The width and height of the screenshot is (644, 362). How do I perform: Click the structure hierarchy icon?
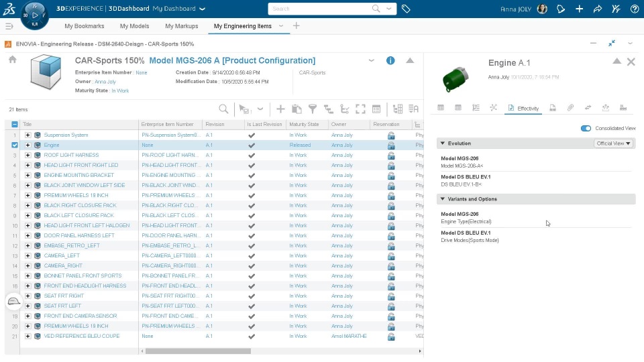(329, 109)
